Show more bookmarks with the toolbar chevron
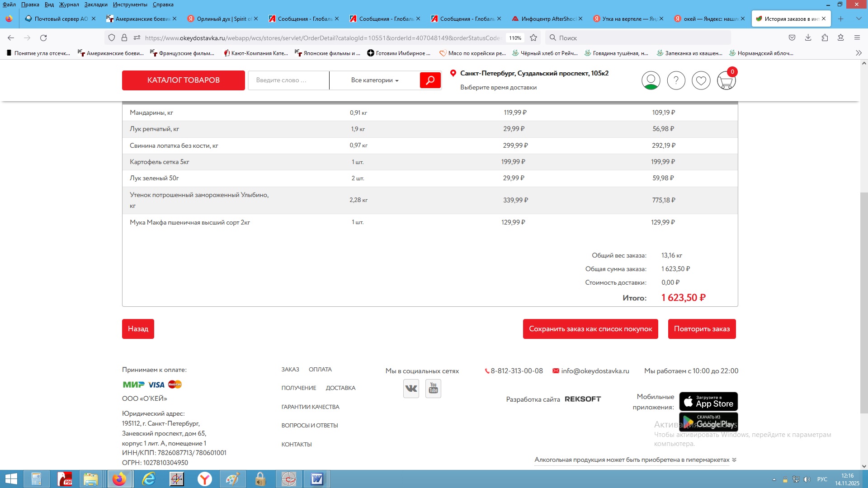 pos(859,53)
